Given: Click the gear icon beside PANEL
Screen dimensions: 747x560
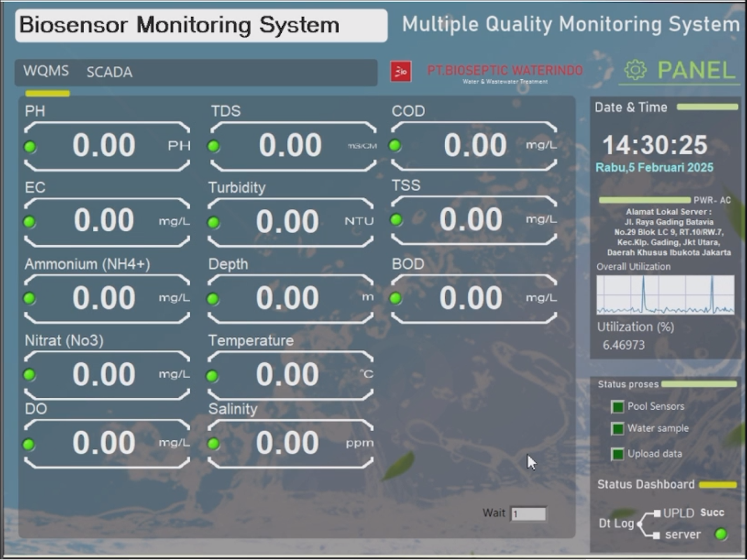Looking at the screenshot, I should point(635,70).
